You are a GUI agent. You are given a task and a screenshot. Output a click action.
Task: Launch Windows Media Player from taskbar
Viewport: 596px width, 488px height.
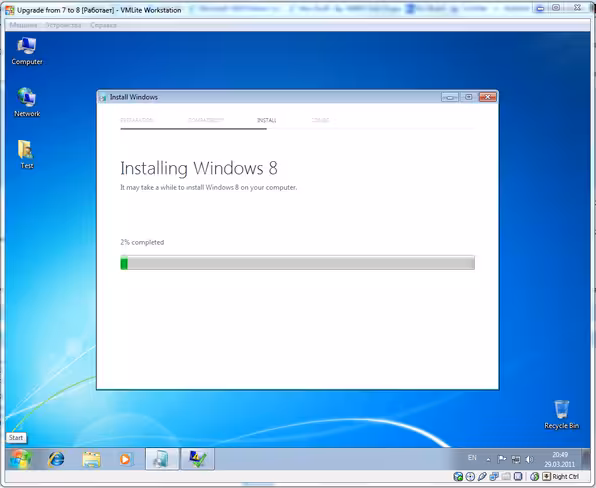point(125,459)
